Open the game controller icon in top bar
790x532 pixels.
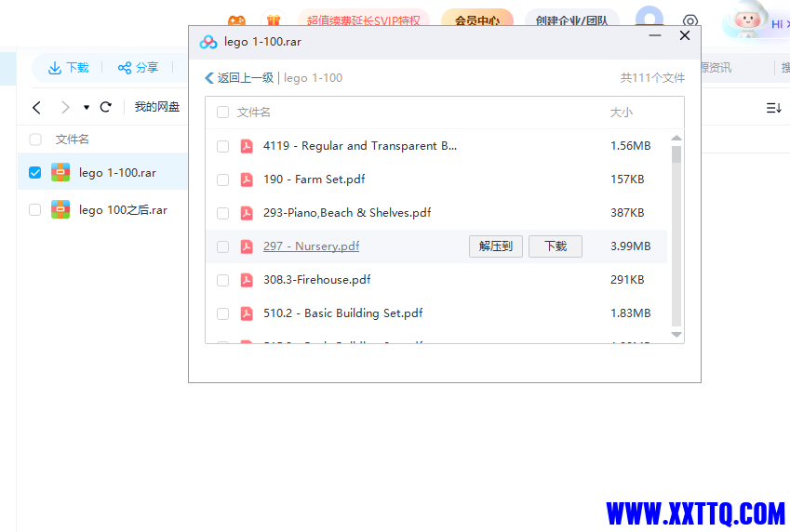click(236, 20)
